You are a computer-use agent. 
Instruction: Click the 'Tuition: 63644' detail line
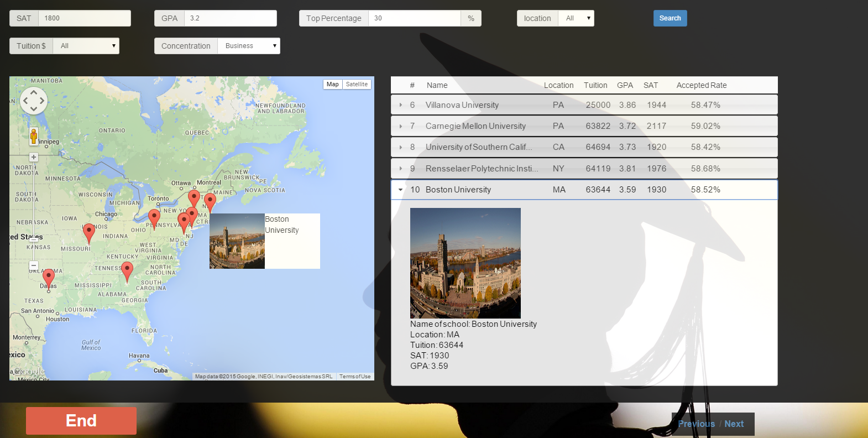(x=437, y=345)
